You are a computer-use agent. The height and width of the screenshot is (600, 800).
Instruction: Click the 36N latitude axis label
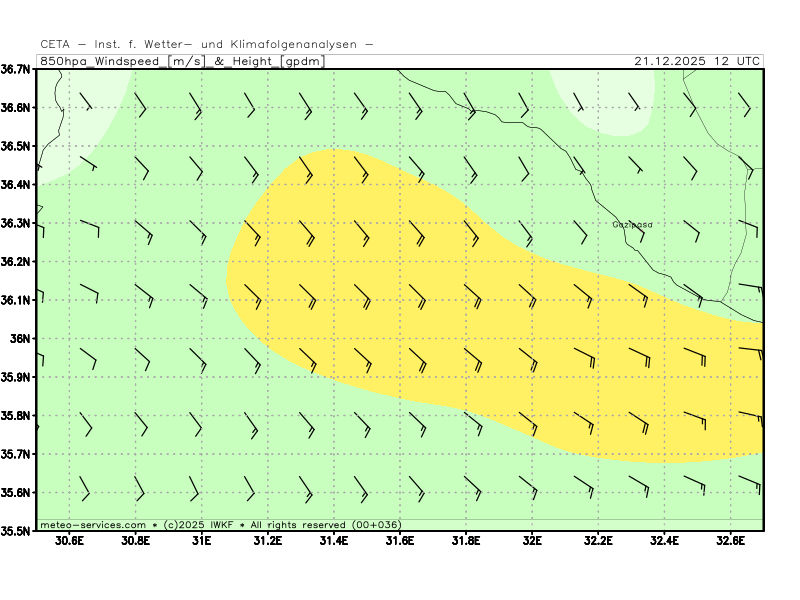click(22, 338)
